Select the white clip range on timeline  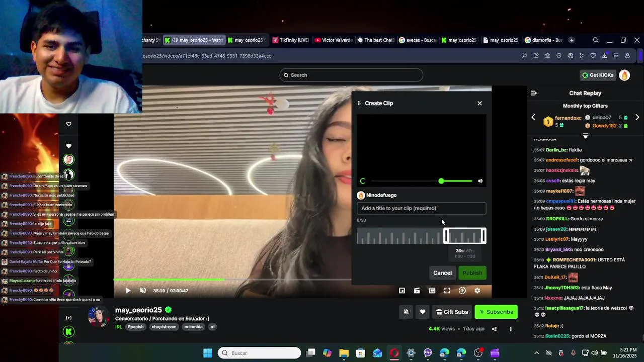tap(465, 236)
